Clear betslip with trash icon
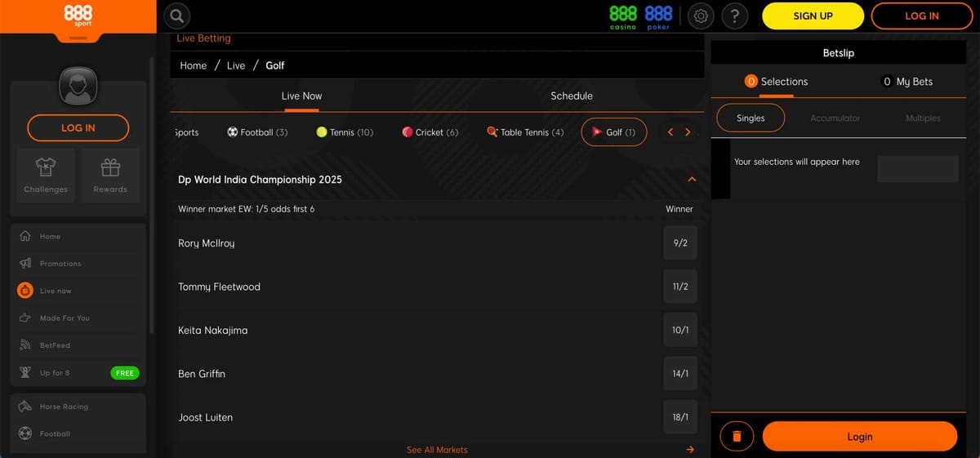This screenshot has width=980, height=458. click(737, 437)
